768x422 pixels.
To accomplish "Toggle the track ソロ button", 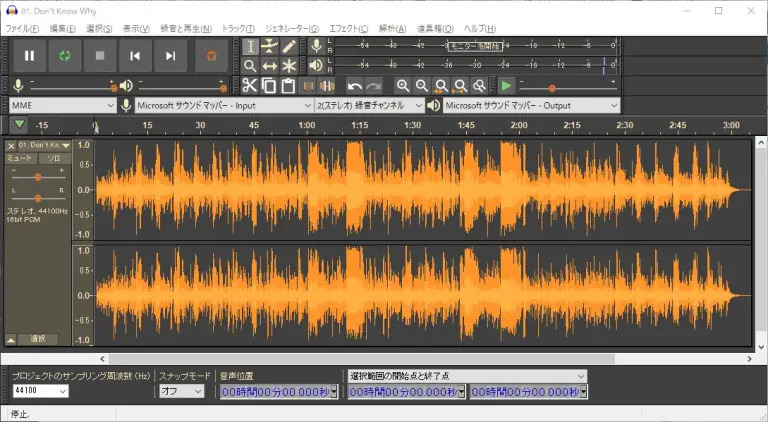I will pyautogui.click(x=54, y=158).
